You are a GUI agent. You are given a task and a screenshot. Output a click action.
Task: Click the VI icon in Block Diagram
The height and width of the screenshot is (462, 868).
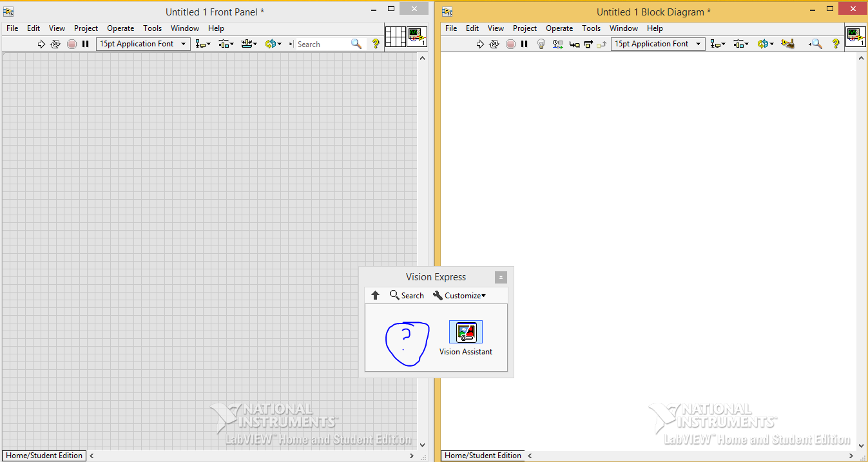pyautogui.click(x=856, y=36)
